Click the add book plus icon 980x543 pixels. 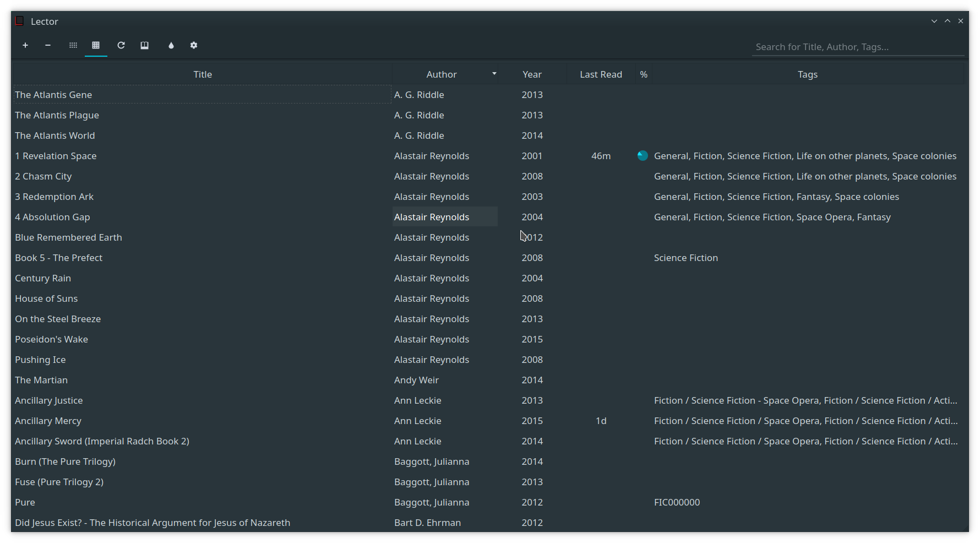(x=25, y=46)
